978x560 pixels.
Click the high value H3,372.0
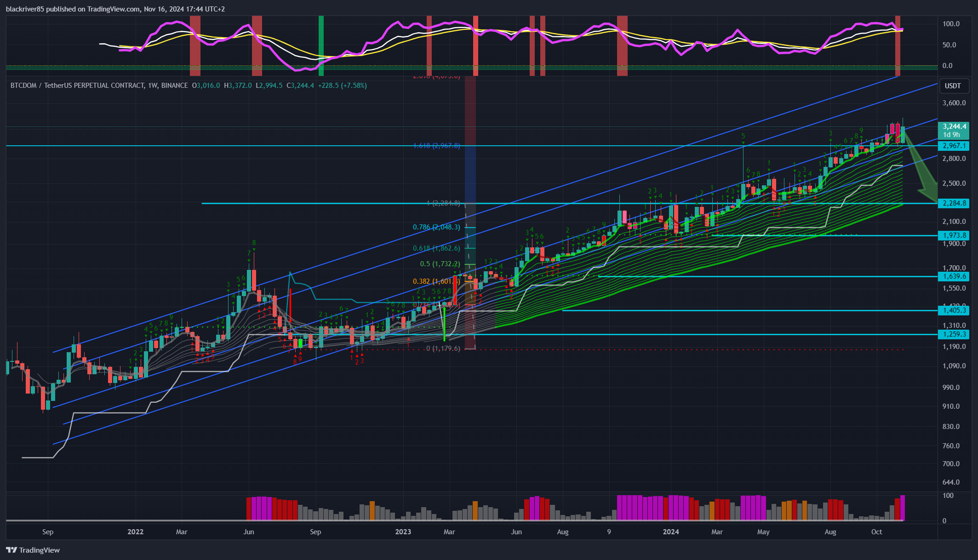tap(238, 86)
